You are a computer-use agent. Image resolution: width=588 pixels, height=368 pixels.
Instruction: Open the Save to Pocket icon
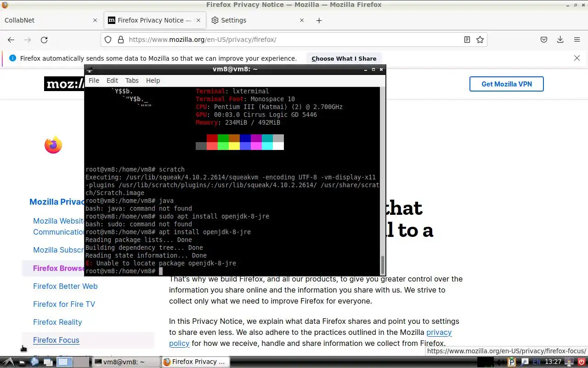544,40
